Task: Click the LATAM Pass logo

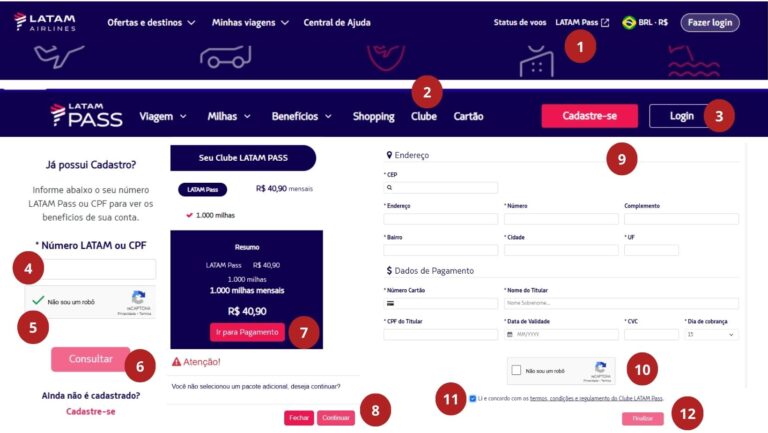Action: point(86,116)
